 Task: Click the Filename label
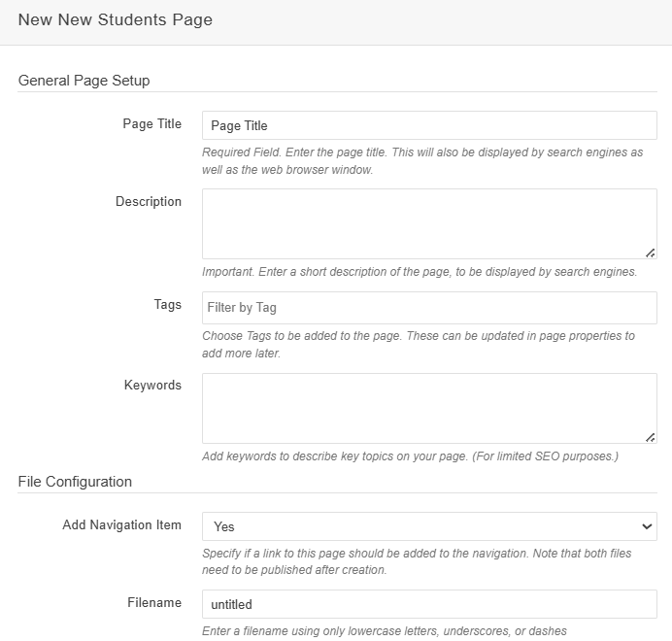click(x=153, y=602)
